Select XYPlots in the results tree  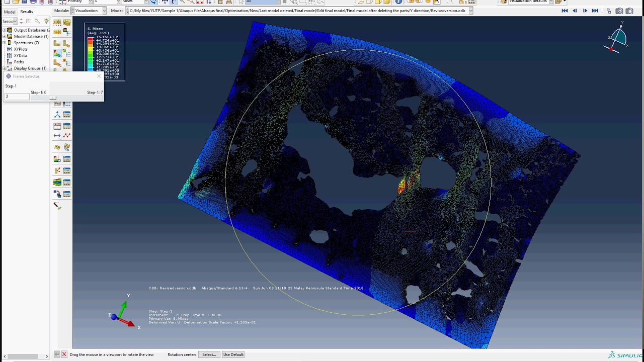click(21, 49)
